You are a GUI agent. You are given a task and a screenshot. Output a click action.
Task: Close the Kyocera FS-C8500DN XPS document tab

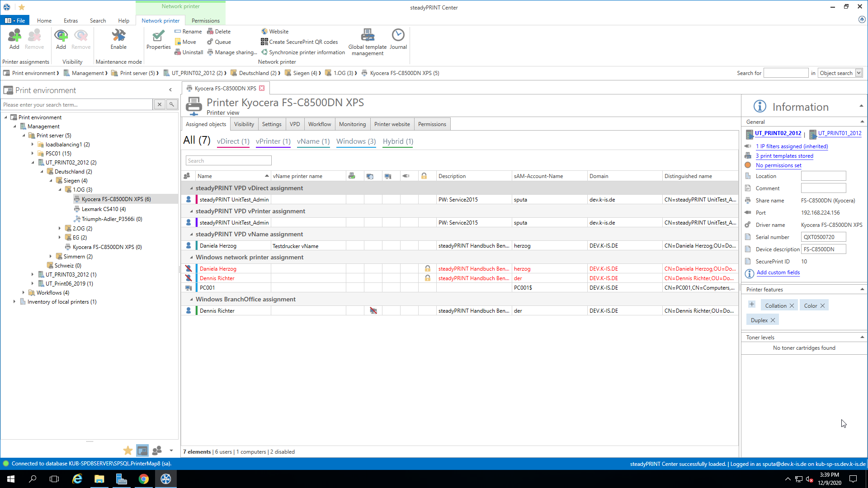(x=262, y=88)
